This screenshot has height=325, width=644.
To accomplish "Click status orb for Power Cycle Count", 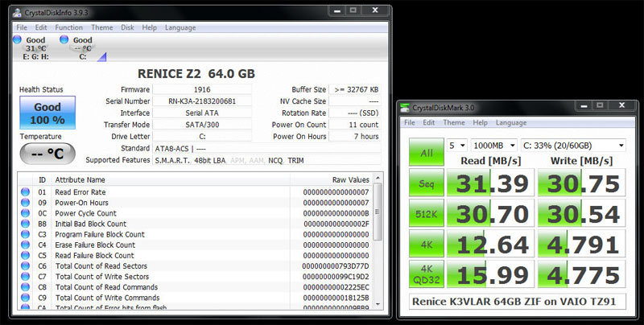I will pyautogui.click(x=26, y=213).
